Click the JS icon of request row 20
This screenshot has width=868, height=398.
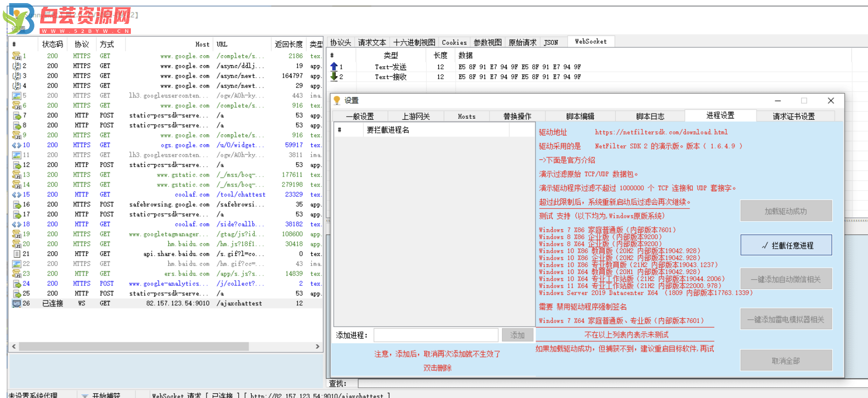tap(17, 244)
